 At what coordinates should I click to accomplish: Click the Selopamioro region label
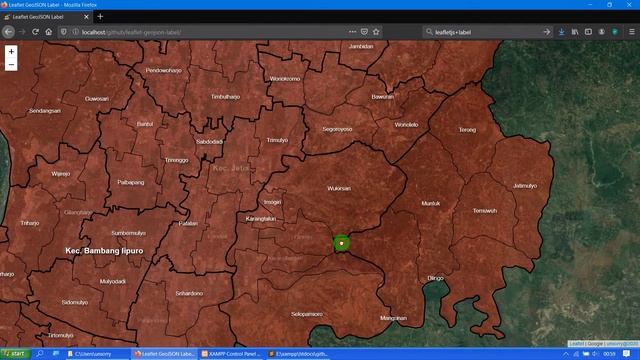click(x=307, y=314)
